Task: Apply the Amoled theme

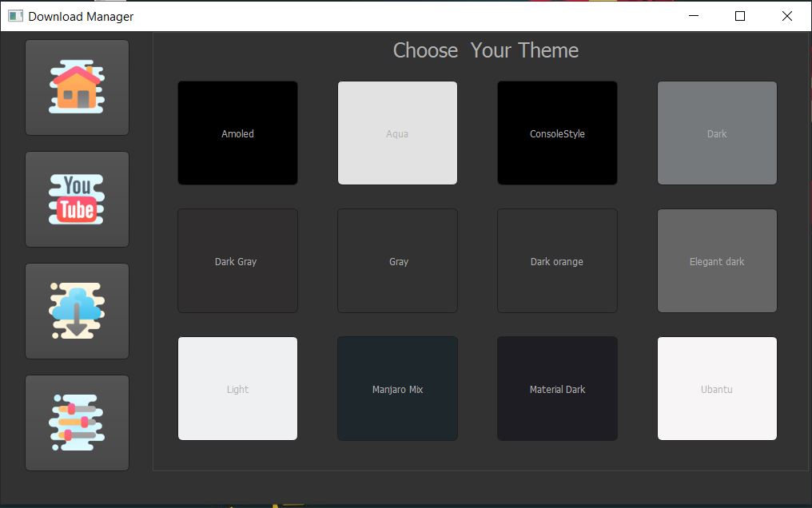Action: point(237,133)
